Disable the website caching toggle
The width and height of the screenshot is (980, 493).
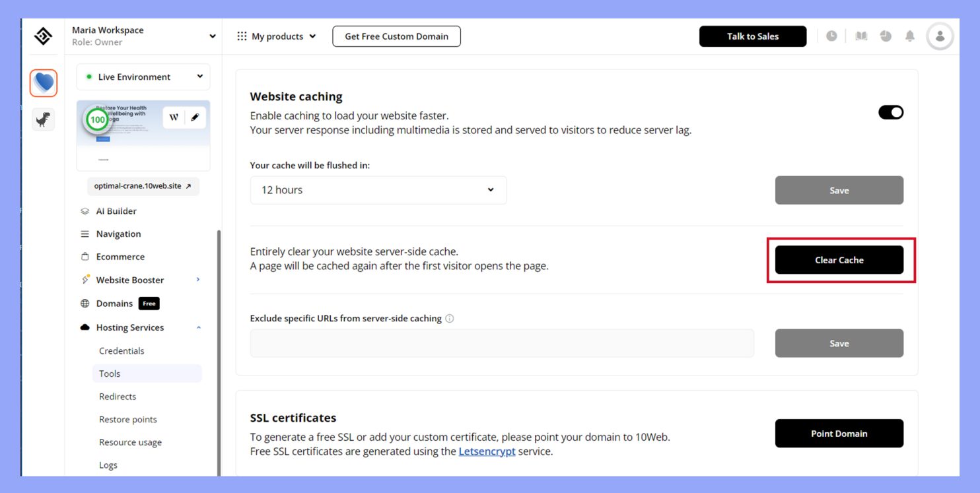pyautogui.click(x=890, y=112)
